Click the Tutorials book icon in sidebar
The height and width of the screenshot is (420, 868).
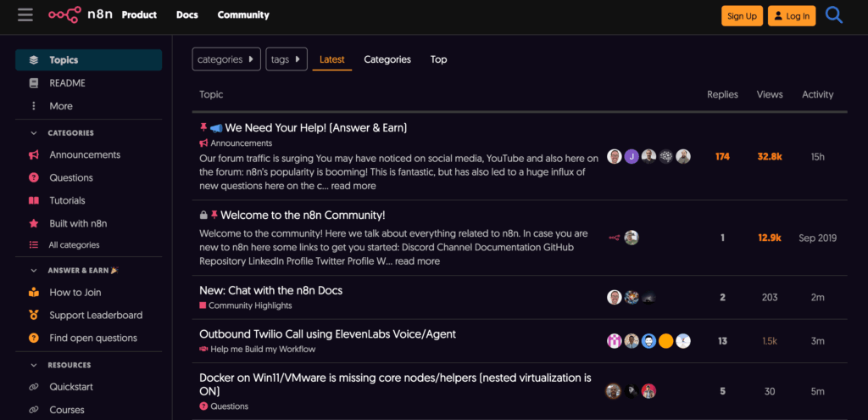(34, 201)
